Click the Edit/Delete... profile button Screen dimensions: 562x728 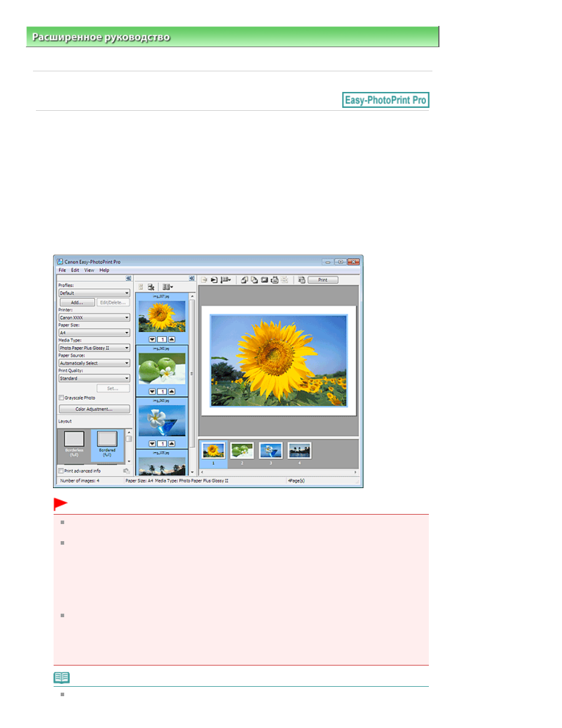coord(113,302)
